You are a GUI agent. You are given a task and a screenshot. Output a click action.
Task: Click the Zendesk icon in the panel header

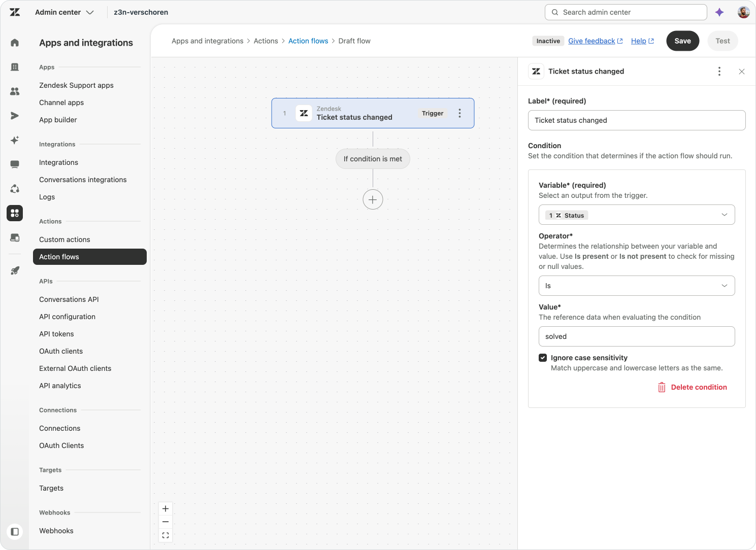536,72
